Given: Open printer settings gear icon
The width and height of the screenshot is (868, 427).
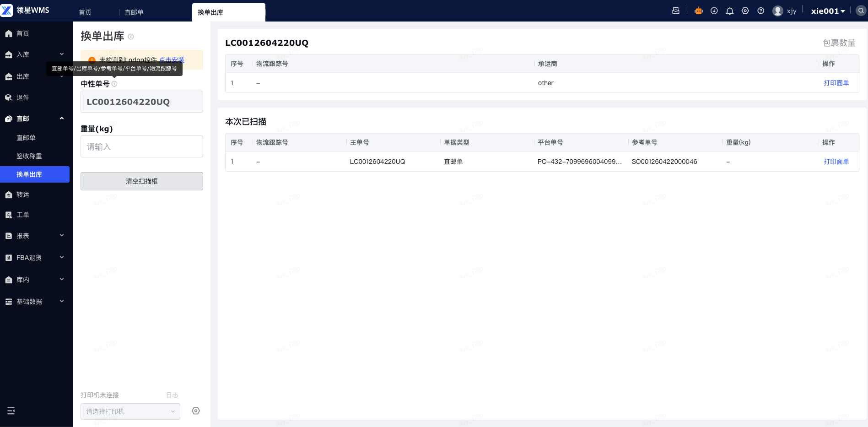Looking at the screenshot, I should [196, 411].
